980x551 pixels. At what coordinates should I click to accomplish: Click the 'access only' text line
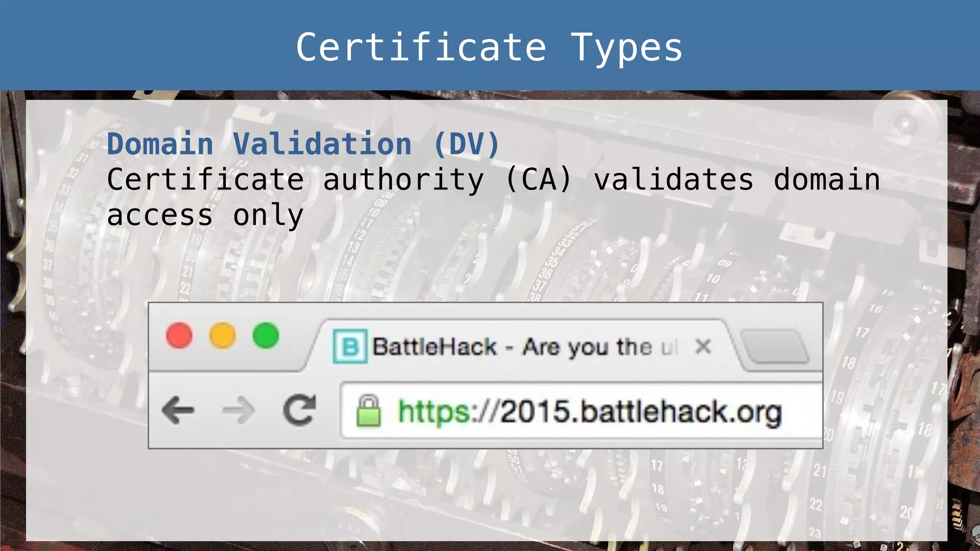[x=205, y=215]
